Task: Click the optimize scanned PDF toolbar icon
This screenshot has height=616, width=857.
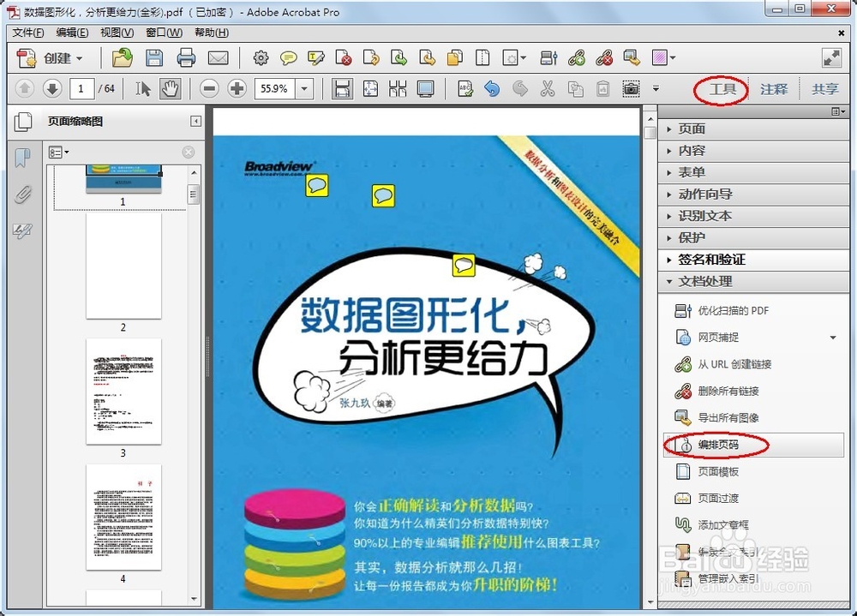Action: point(548,58)
